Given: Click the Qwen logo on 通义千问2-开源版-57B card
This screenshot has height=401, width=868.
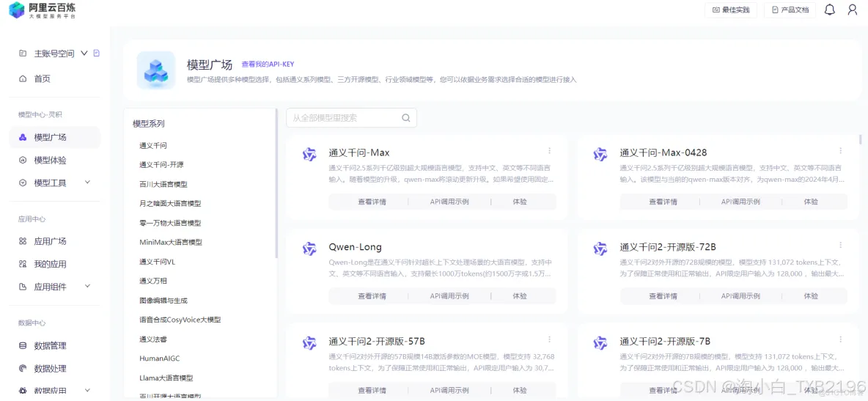Looking at the screenshot, I should [309, 343].
